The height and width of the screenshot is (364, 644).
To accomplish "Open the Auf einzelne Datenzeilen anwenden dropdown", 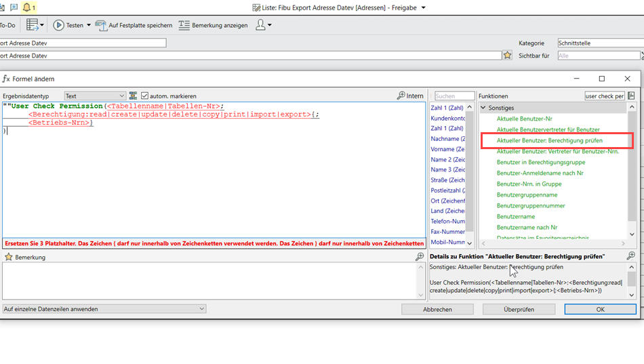I will tap(104, 309).
